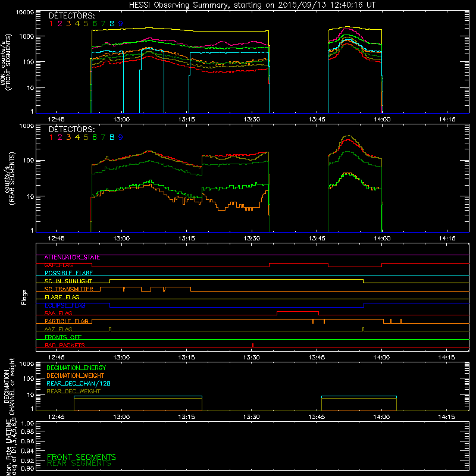Image resolution: width=476 pixels, height=476 pixels.
Task: Click the PARTICLE_FLAG label
Action: coord(67,321)
